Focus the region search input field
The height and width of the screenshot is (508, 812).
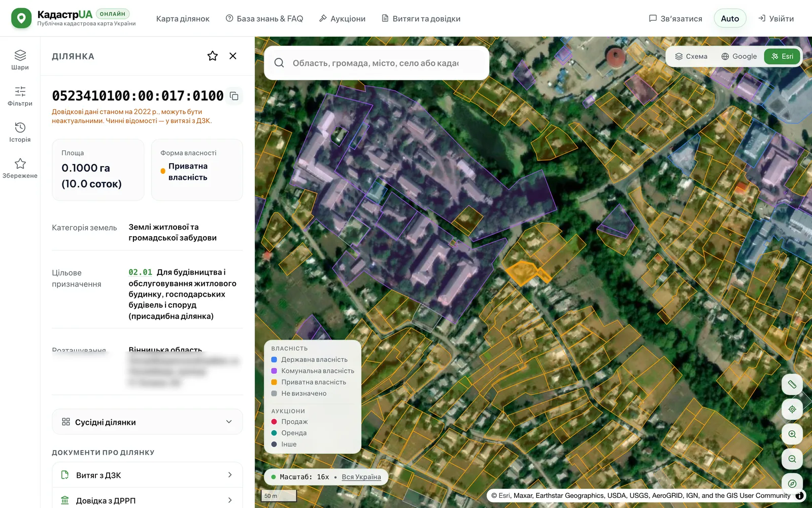click(x=376, y=63)
